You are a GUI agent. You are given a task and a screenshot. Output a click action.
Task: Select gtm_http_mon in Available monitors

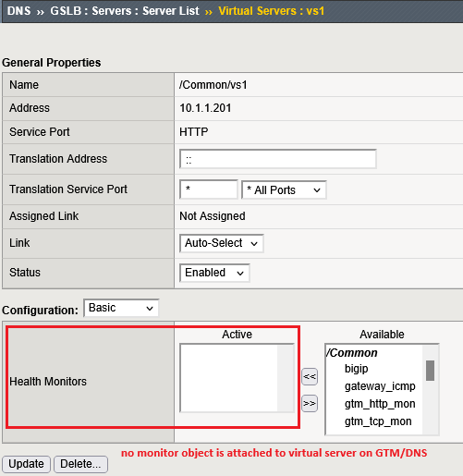(380, 404)
